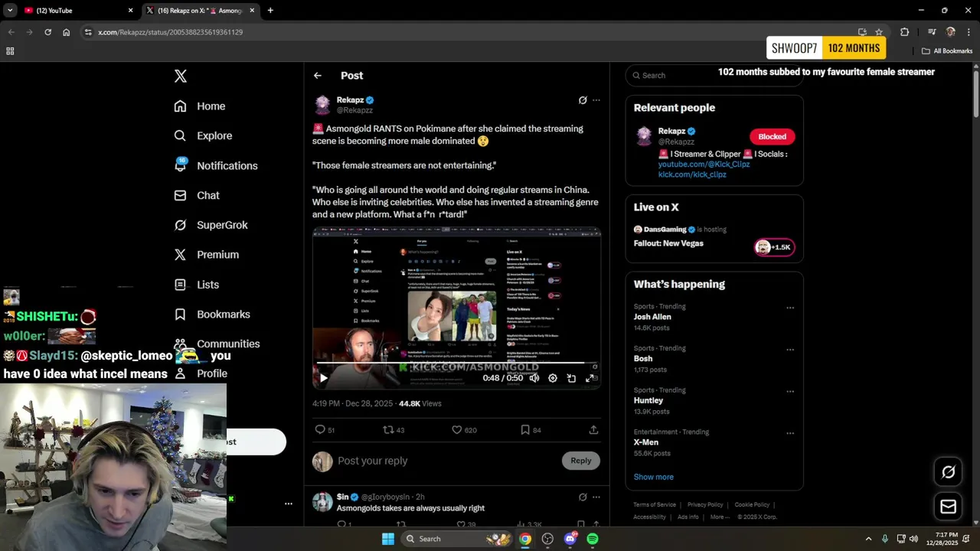Image resolution: width=980 pixels, height=551 pixels.
Task: Click the Reply button
Action: click(581, 461)
